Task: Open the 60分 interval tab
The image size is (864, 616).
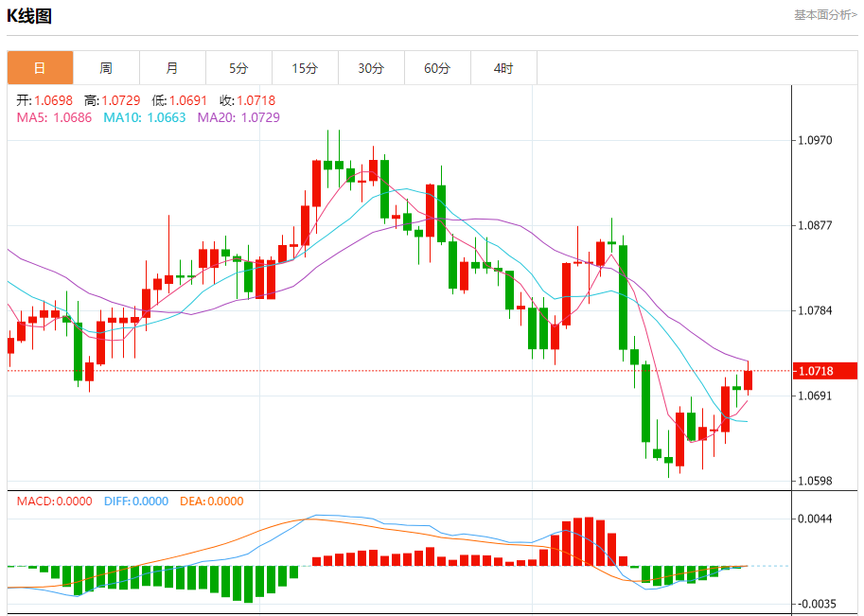Action: (437, 68)
